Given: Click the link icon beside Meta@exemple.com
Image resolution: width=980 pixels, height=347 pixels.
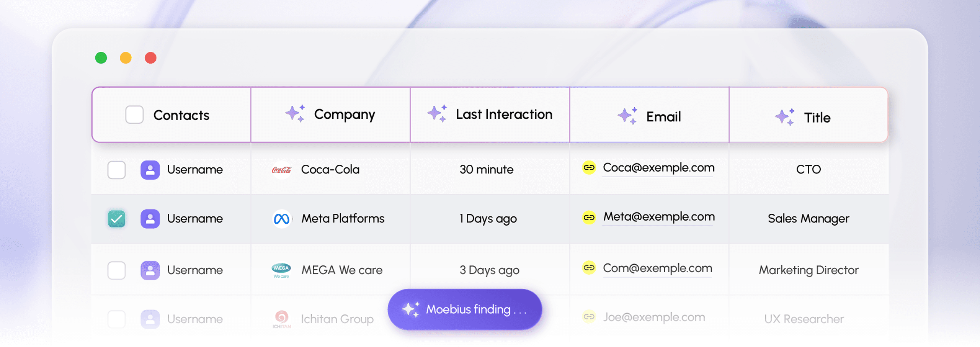Looking at the screenshot, I should tap(589, 217).
